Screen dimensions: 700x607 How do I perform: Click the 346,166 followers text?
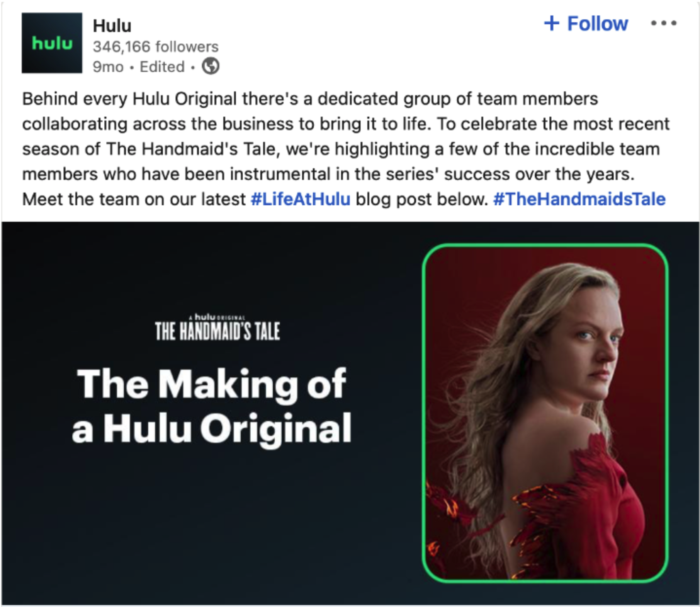pos(156,47)
